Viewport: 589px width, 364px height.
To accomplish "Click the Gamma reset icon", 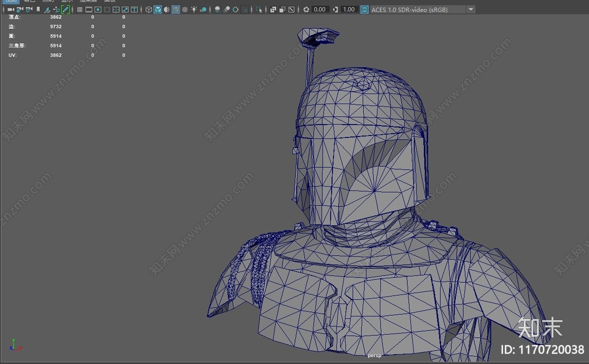I will click(x=335, y=10).
